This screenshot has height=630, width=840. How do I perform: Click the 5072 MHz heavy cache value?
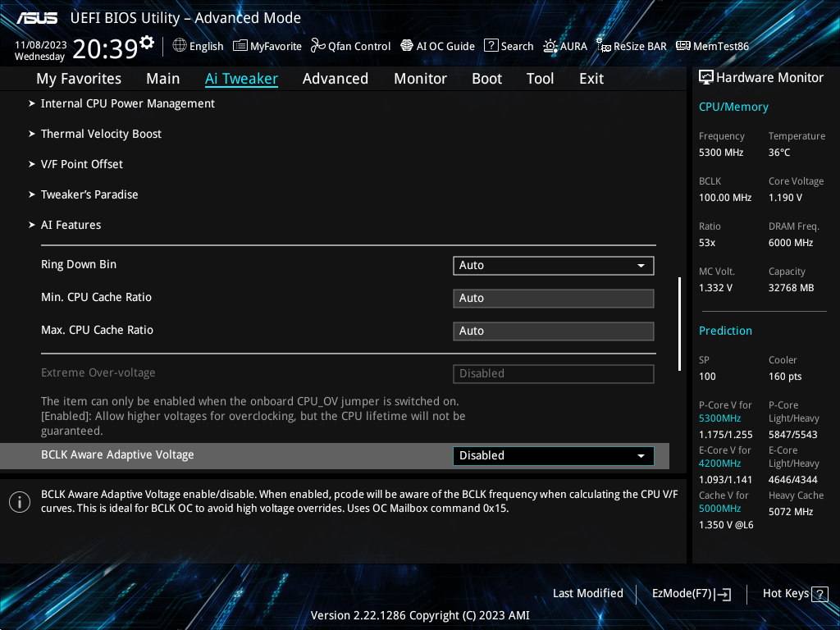coord(791,512)
